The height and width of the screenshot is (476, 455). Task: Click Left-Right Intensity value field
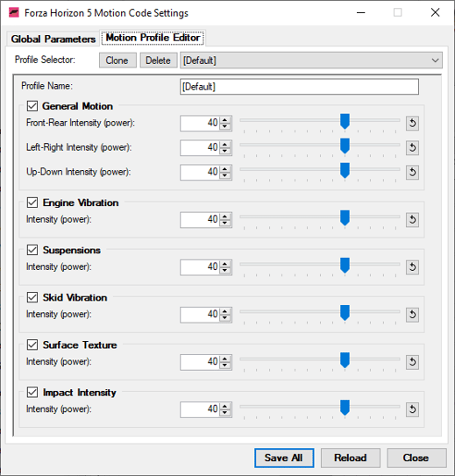[x=200, y=148]
